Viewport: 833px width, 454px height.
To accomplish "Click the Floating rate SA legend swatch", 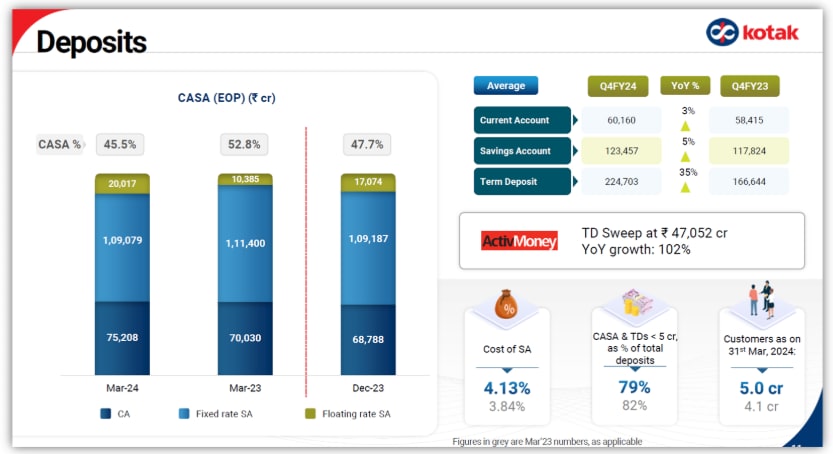I will (x=310, y=413).
